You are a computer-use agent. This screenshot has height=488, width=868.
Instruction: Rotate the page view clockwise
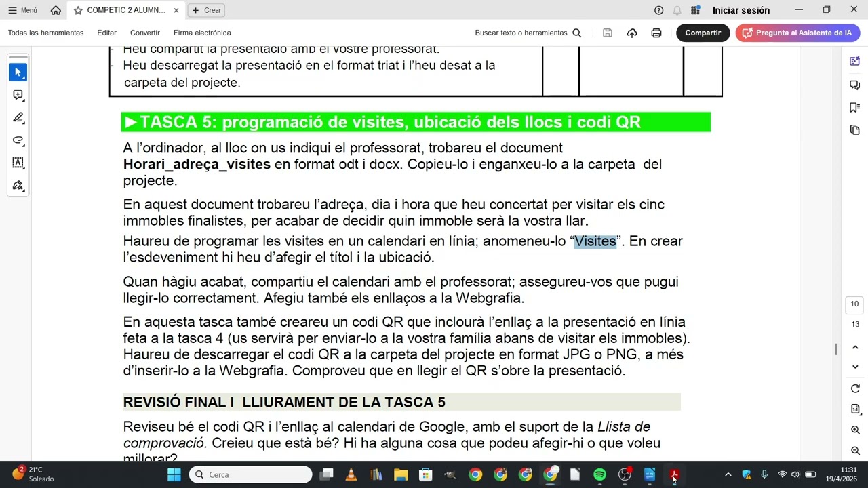coord(855,388)
